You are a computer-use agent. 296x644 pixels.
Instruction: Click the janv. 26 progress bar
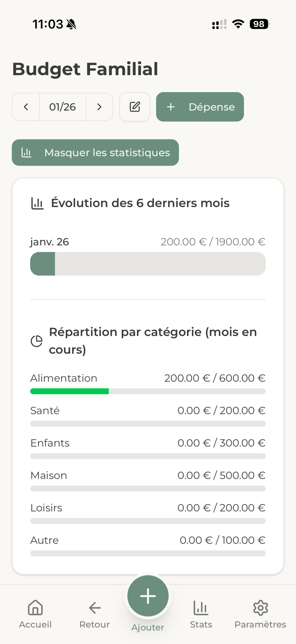point(148,264)
